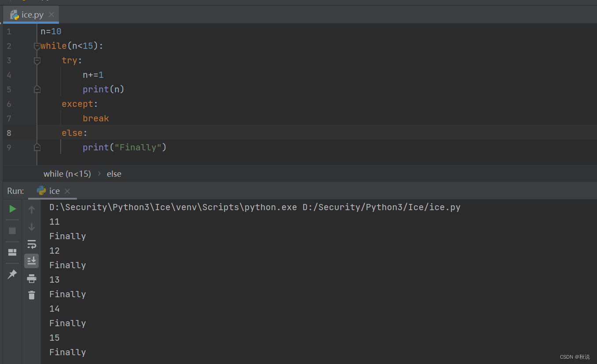Screen dimensions: 597x364
Task: Pin the Run tab
Action: (12, 274)
